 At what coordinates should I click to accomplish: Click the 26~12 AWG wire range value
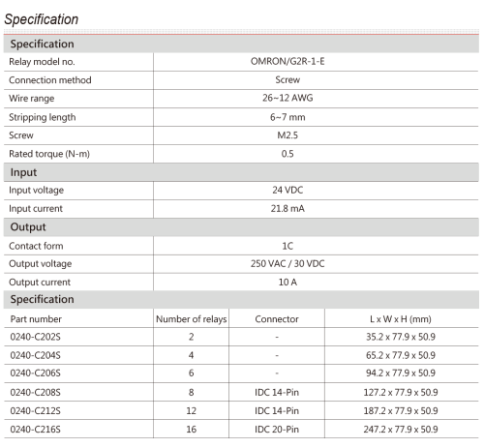287,98
